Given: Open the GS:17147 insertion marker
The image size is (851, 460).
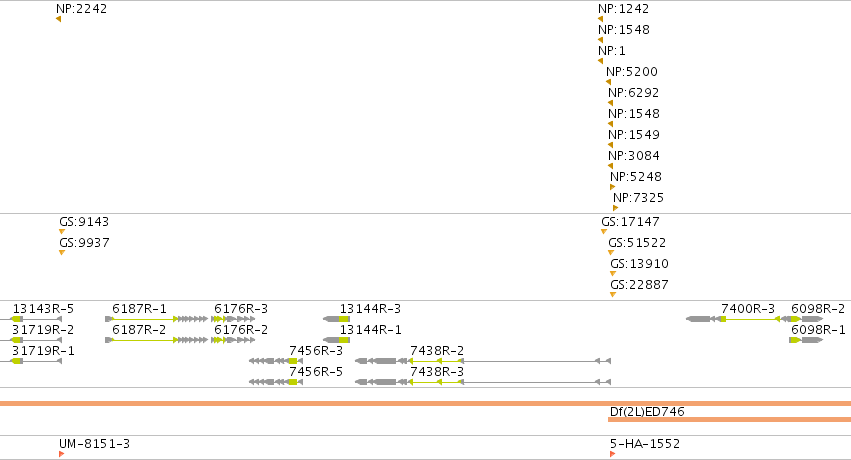Looking at the screenshot, I should point(604,232).
